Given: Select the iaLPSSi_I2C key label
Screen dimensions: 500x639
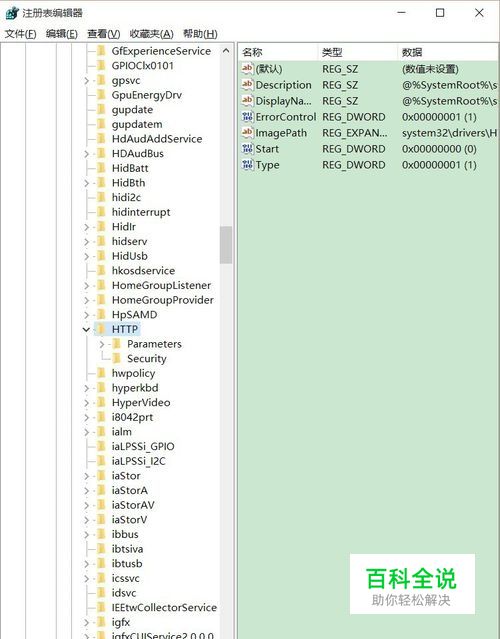Looking at the screenshot, I should click(139, 461).
